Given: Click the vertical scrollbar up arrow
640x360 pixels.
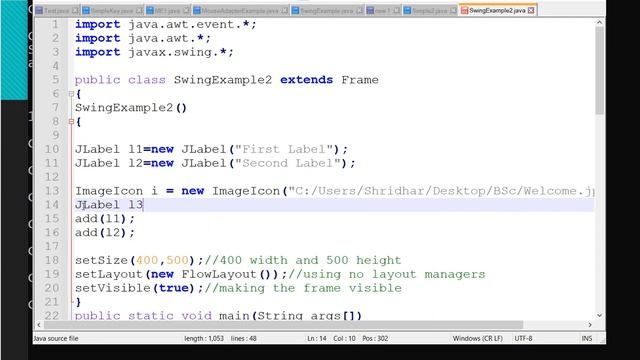Looking at the screenshot, I should click(x=599, y=23).
